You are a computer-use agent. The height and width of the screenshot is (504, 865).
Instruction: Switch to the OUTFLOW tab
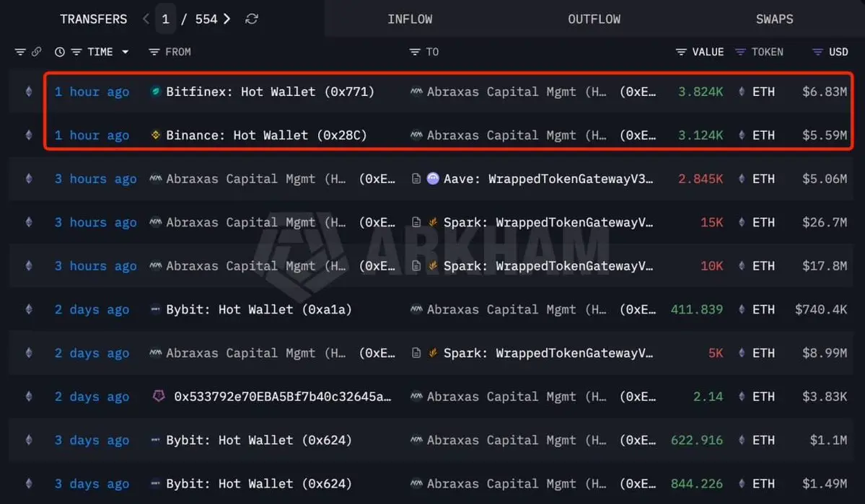click(594, 19)
